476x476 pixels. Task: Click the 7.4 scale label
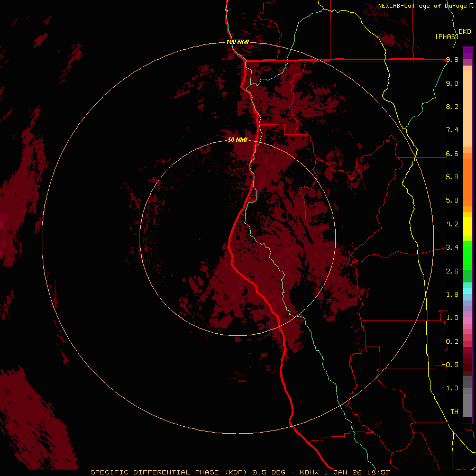tap(452, 130)
